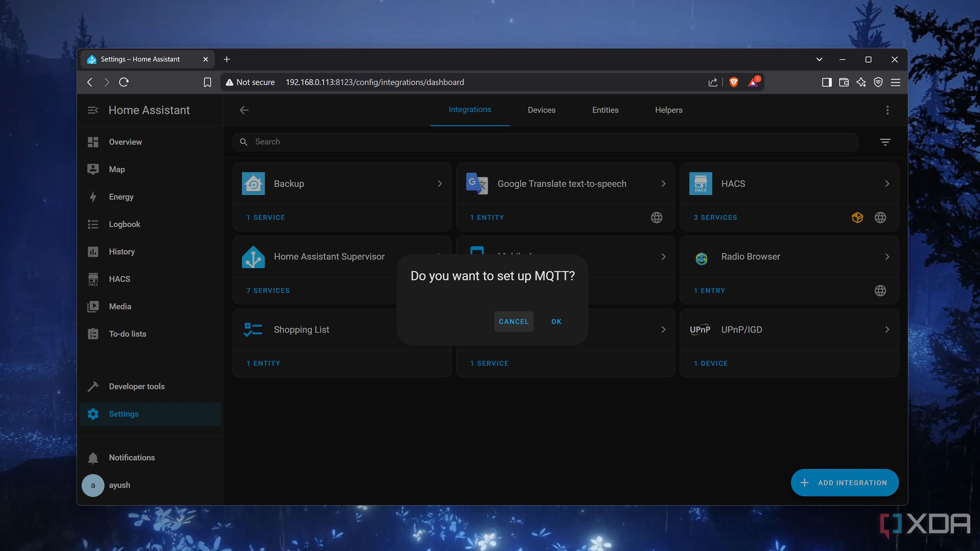The image size is (980, 551).
Task: Expand the HACS integration card chevron
Action: click(887, 184)
